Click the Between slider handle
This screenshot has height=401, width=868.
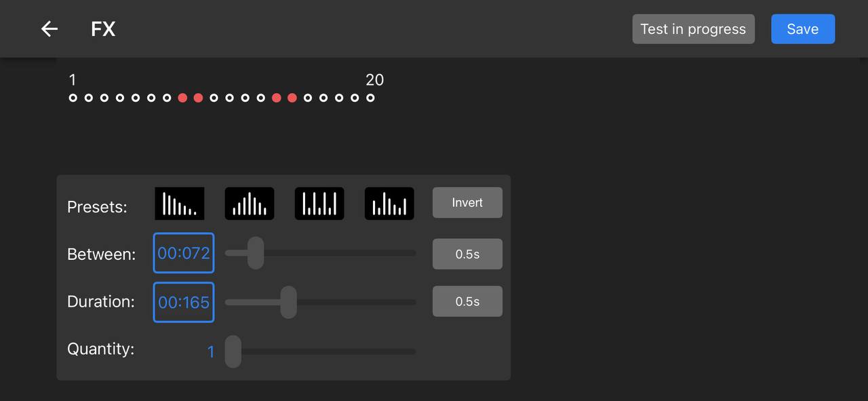tap(256, 253)
